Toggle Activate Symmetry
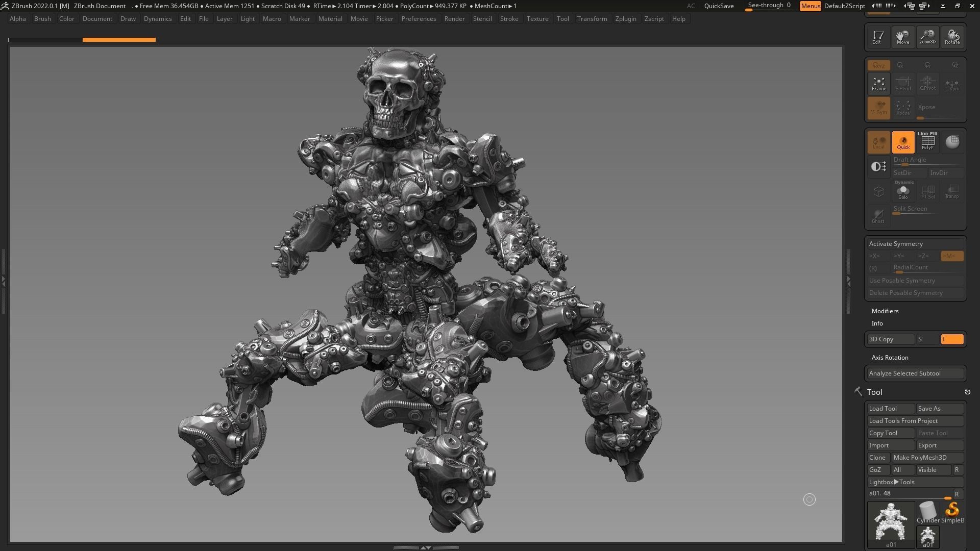This screenshot has height=551, width=980. (915, 244)
